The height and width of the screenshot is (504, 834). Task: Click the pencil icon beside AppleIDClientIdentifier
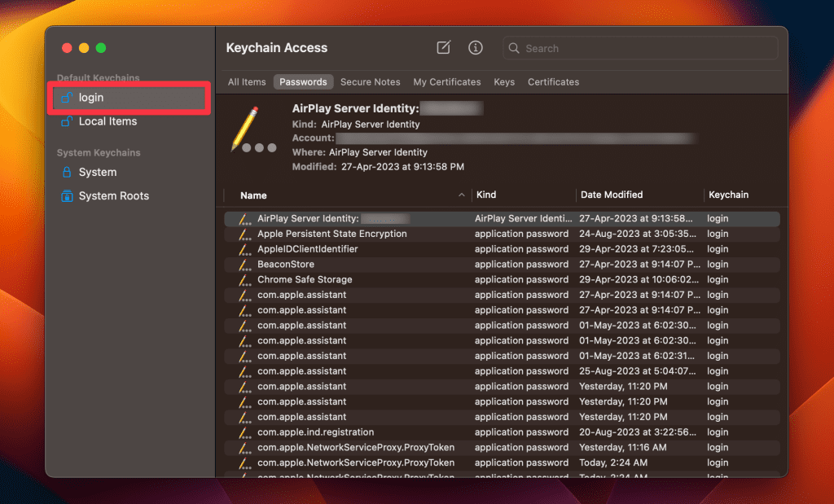click(244, 249)
